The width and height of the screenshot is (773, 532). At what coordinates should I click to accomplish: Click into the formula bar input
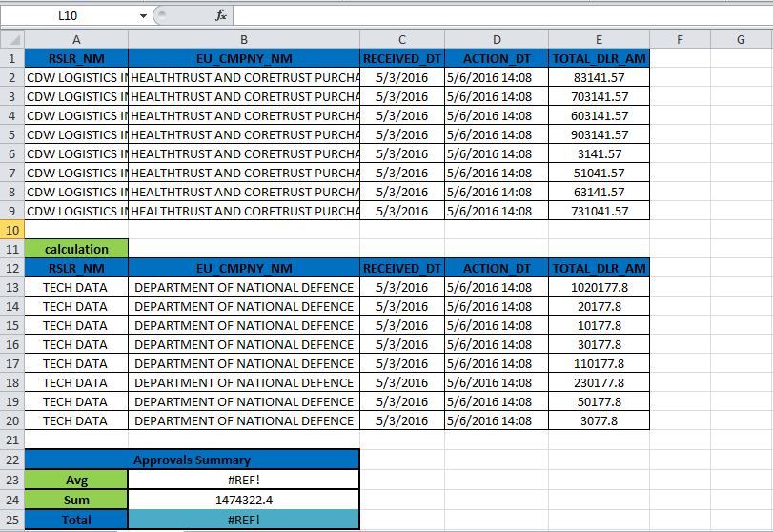click(x=502, y=15)
